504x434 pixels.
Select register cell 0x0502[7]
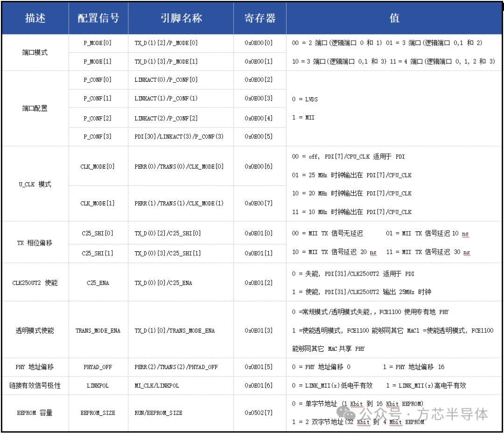[x=260, y=413]
